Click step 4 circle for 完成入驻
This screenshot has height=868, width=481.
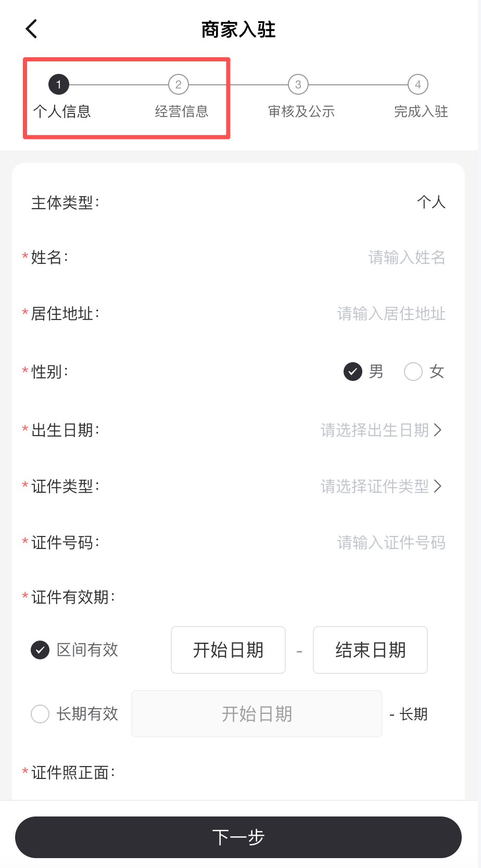(x=418, y=84)
